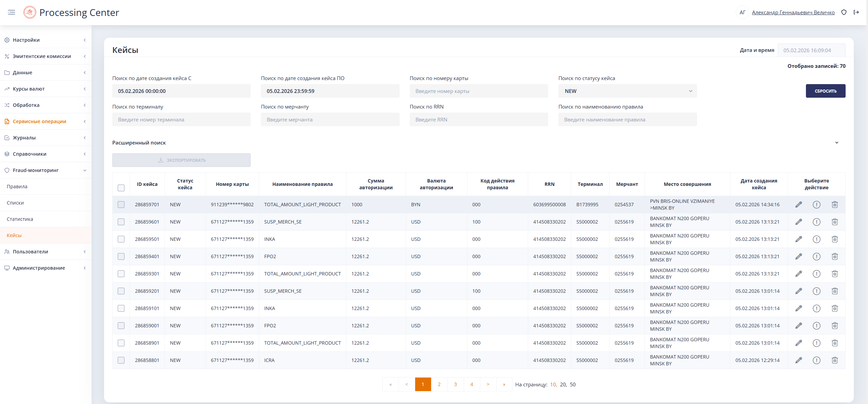Click the hamburger menu icon

pyautogui.click(x=12, y=13)
